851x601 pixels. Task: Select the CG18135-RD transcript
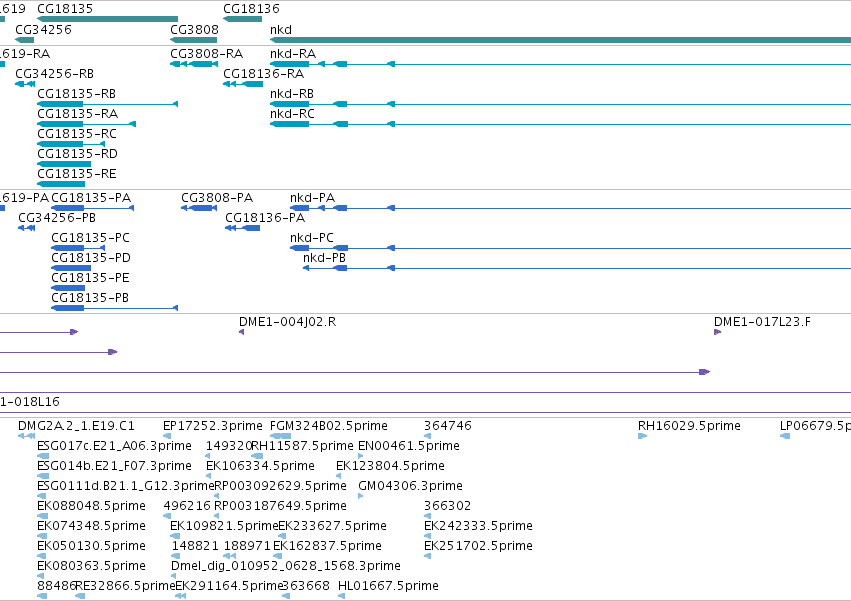pos(64,164)
